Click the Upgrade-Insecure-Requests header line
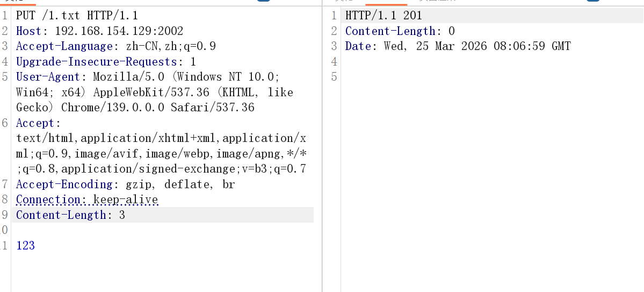This screenshot has height=292, width=644. tap(106, 62)
